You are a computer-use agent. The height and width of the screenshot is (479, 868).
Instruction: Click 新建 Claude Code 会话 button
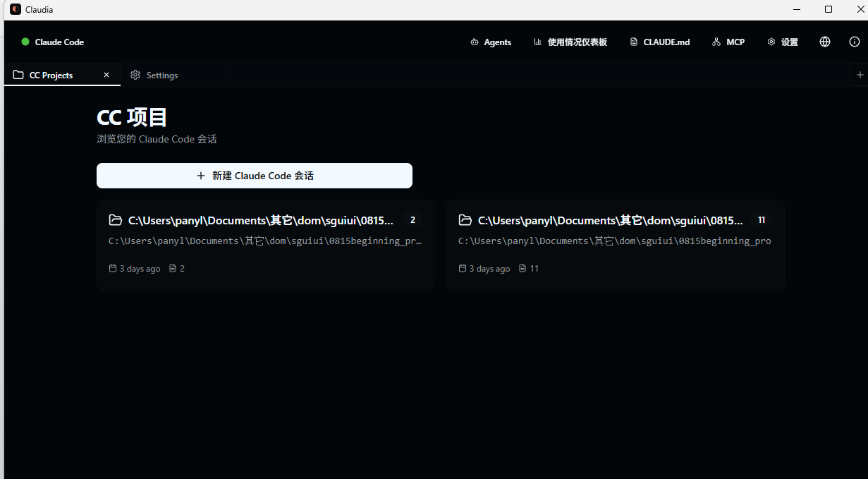click(x=254, y=176)
